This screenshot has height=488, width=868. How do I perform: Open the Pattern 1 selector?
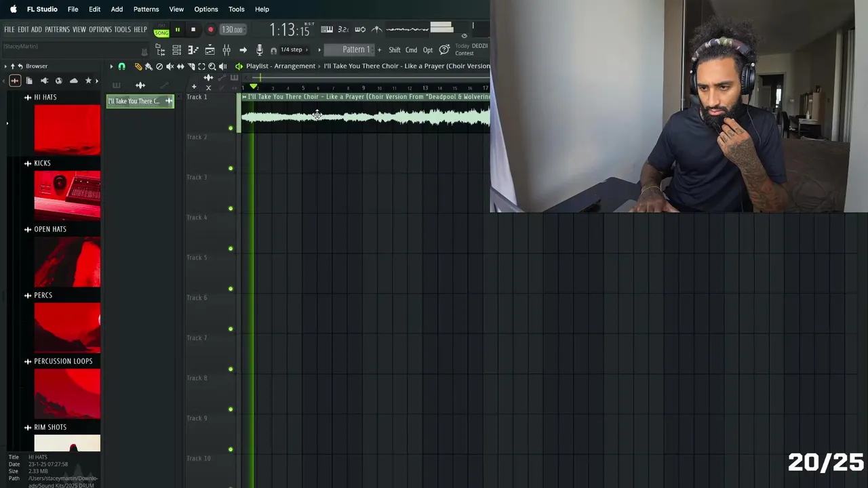pos(349,49)
